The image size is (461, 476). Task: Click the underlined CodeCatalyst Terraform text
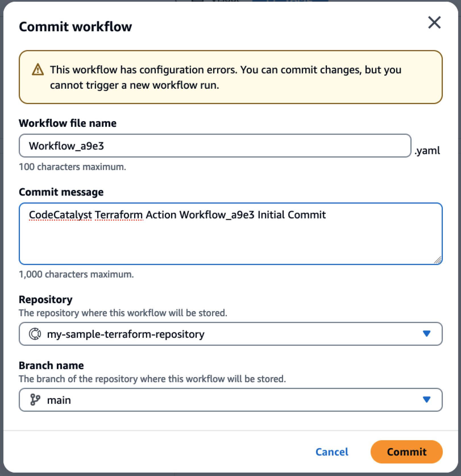(86, 215)
